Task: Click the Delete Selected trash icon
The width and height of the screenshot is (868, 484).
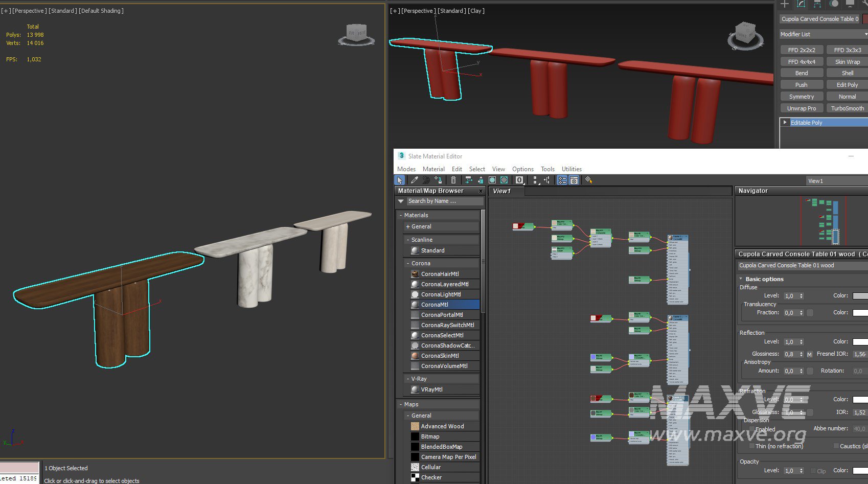Action: 453,180
